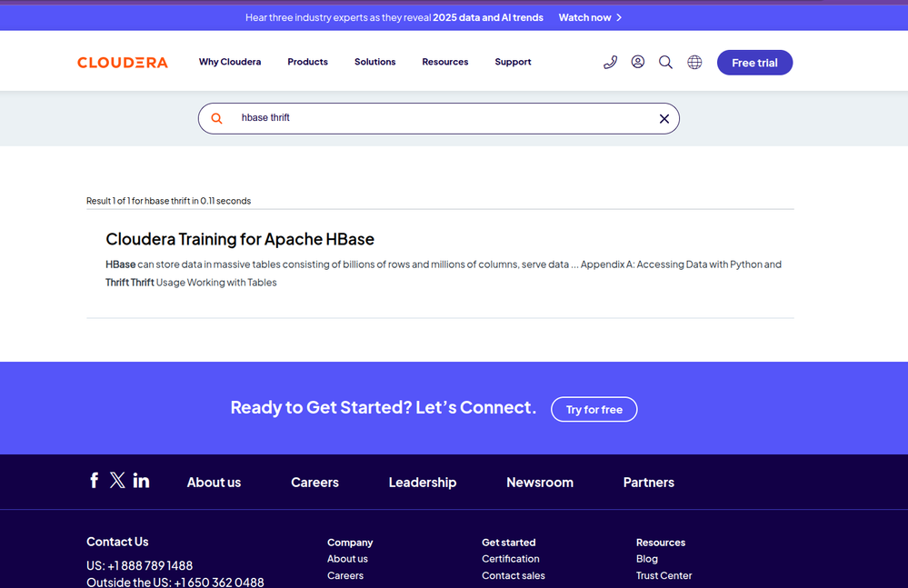Open the Resources nav menu

pyautogui.click(x=444, y=62)
